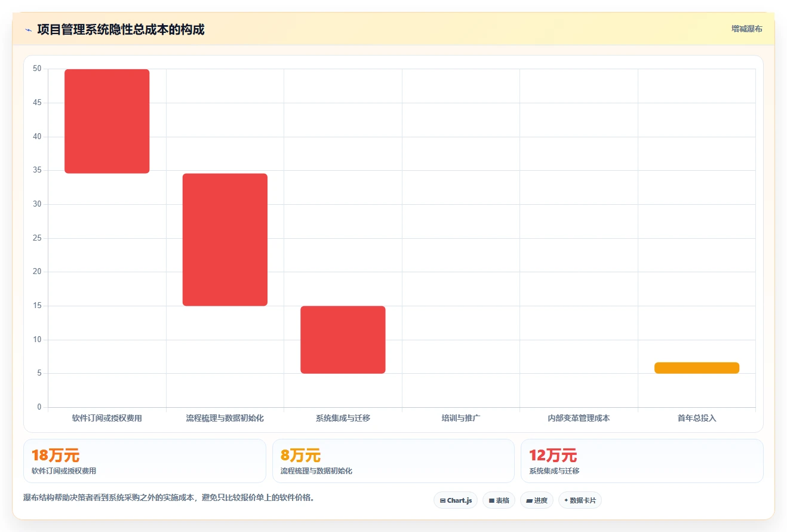Click axis label 内部变革管理成本

(579, 419)
